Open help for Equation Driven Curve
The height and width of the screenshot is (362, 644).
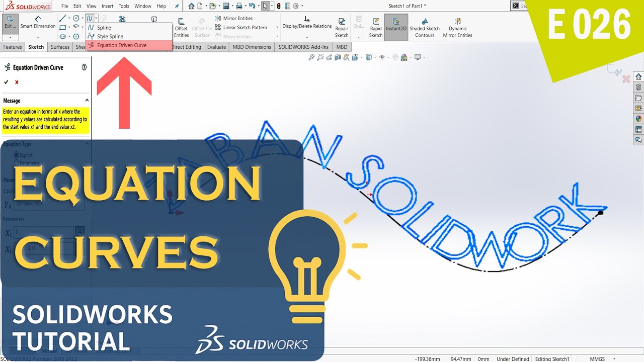click(84, 67)
